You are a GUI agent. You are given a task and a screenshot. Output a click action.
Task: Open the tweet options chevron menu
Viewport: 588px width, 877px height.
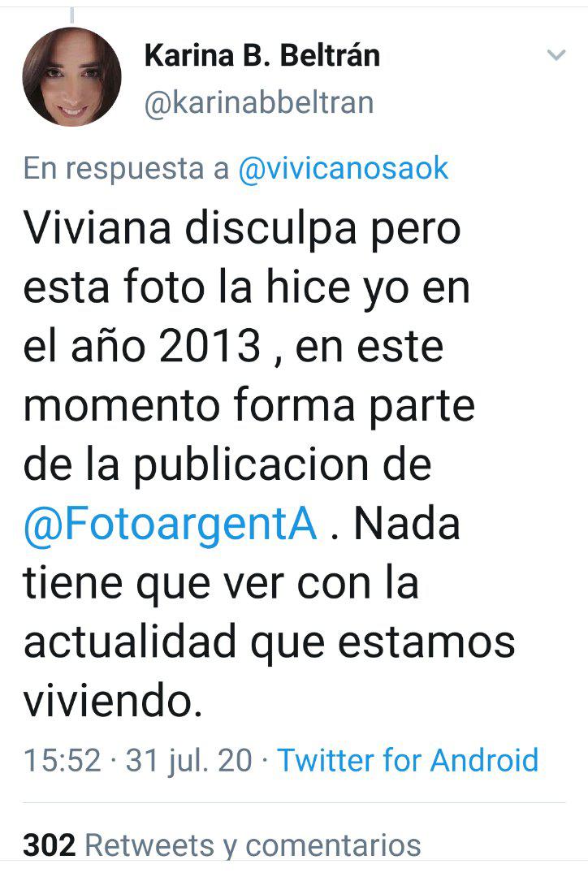point(556,55)
